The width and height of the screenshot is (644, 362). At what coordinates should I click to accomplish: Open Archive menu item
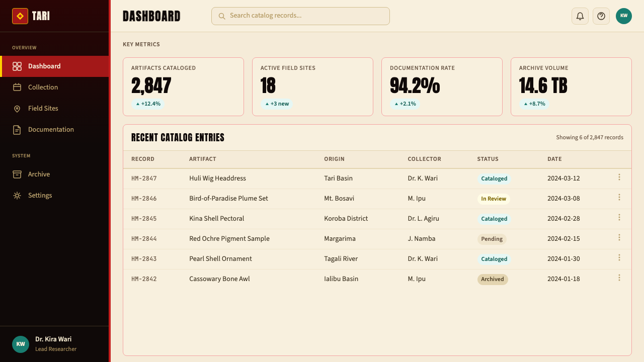click(x=54, y=174)
